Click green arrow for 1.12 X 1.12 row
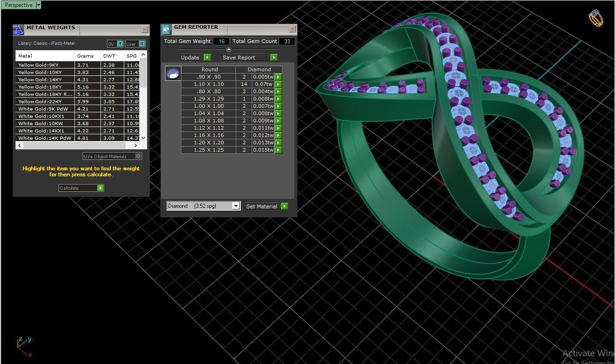The height and width of the screenshot is (364, 615). pyautogui.click(x=278, y=128)
